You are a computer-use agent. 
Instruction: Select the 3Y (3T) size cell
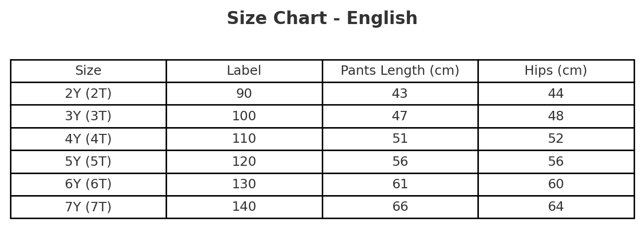(88, 116)
